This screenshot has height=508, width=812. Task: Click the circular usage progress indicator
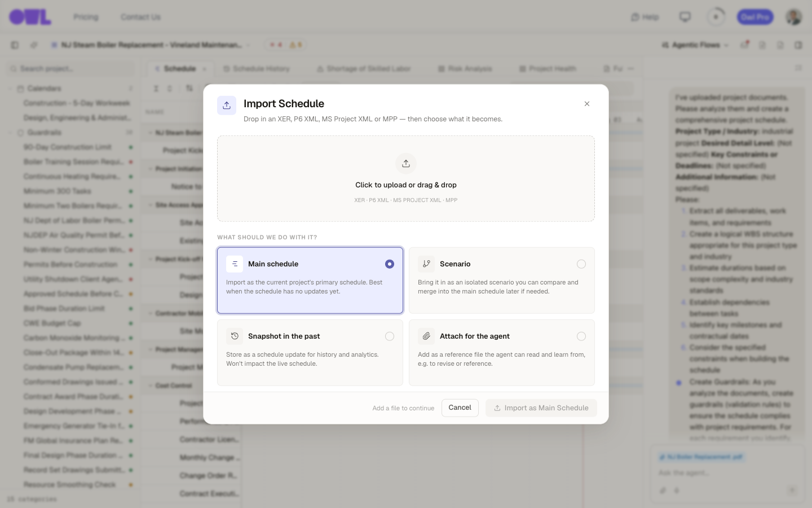pyautogui.click(x=716, y=17)
